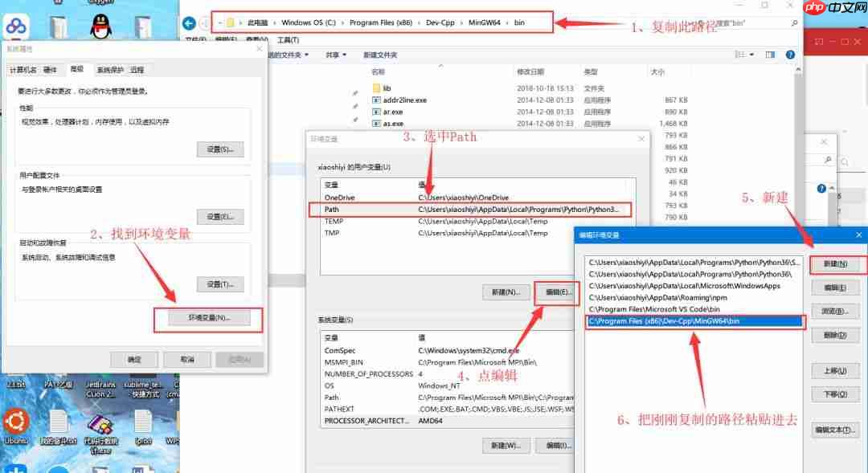Select the Path user variable row
The image size is (868, 473).
[477, 210]
